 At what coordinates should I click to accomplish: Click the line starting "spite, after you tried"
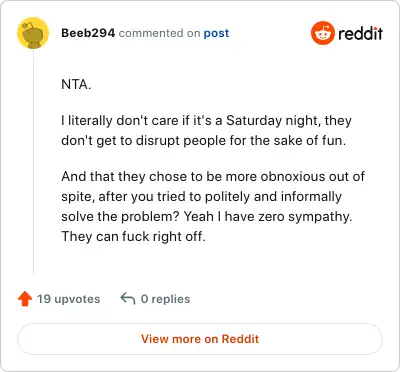click(x=201, y=196)
